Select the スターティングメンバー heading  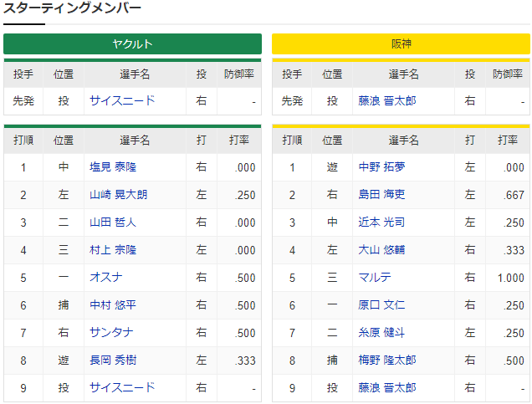[x=72, y=8]
